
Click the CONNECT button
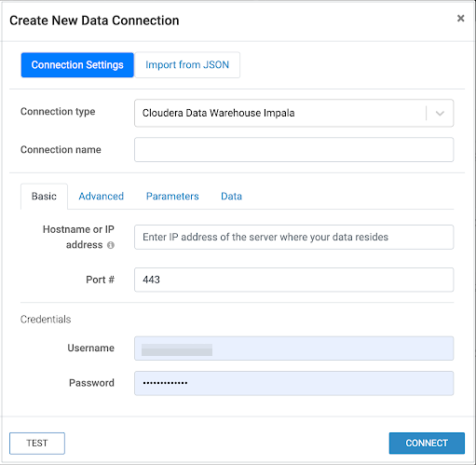tap(427, 444)
